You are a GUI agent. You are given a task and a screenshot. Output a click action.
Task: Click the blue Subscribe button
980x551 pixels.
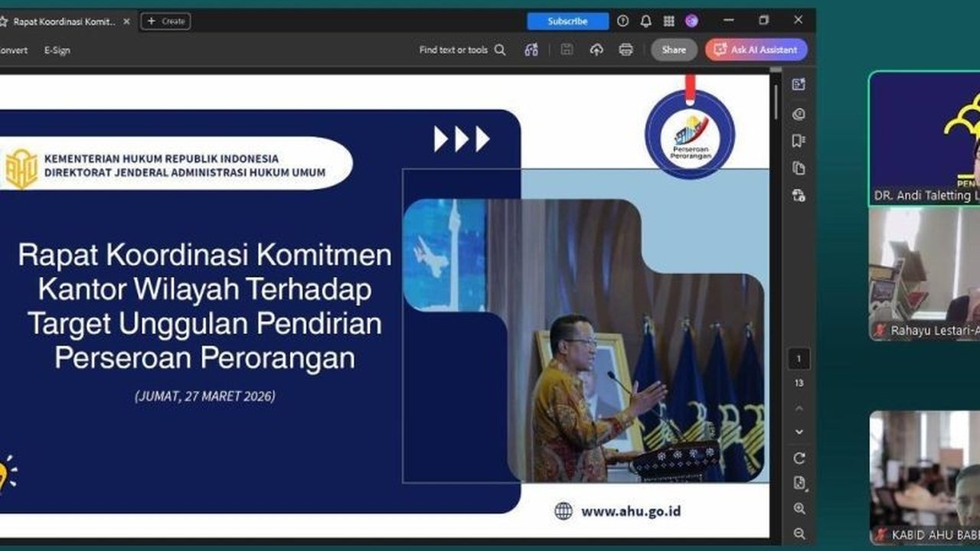(567, 21)
